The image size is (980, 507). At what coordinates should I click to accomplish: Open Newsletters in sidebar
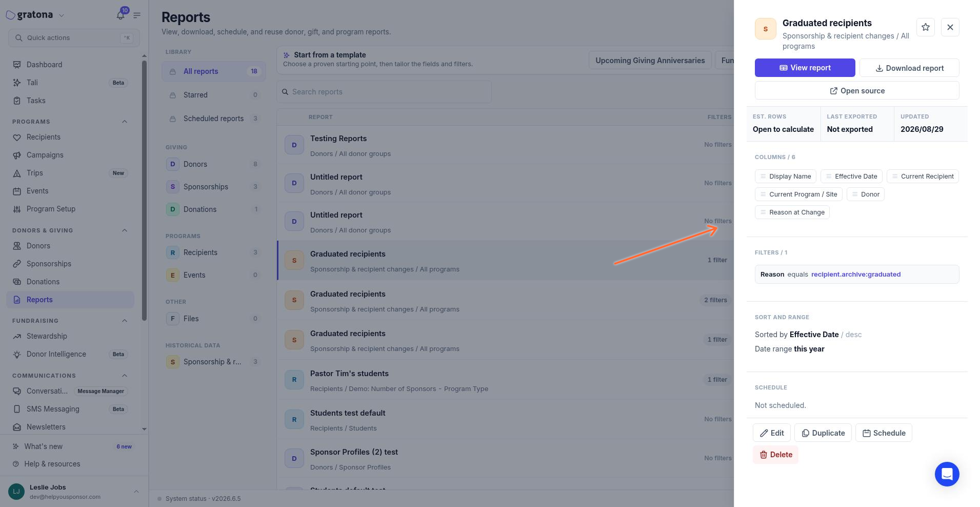(x=70, y=427)
